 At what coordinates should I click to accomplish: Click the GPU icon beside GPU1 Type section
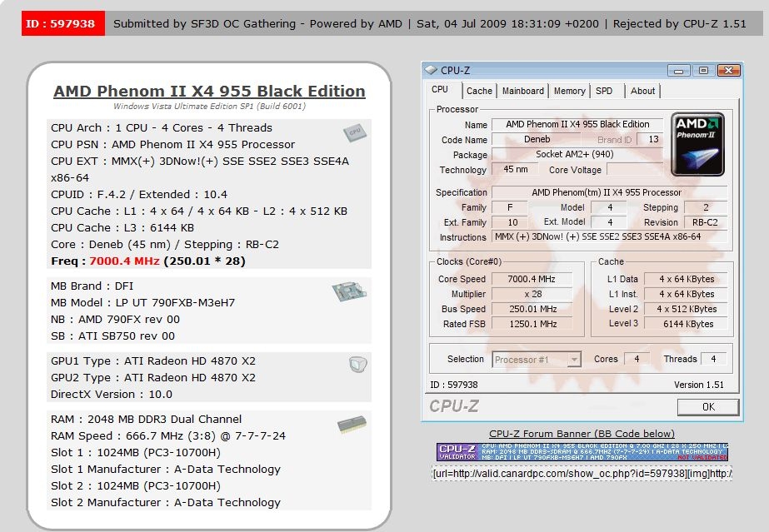click(357, 364)
